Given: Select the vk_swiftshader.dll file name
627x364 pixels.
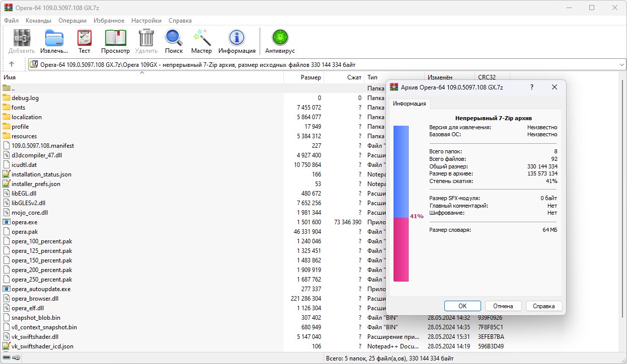Looking at the screenshot, I should 35,336.
